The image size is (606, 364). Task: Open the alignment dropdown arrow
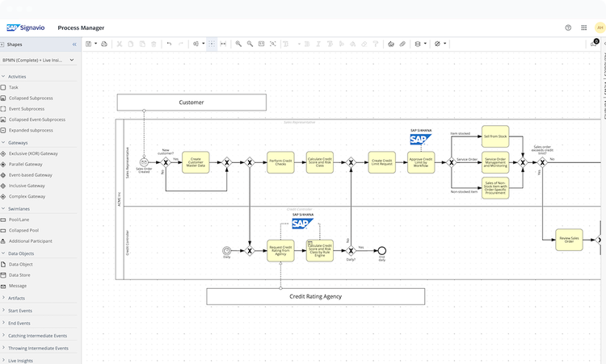pyautogui.click(x=204, y=44)
